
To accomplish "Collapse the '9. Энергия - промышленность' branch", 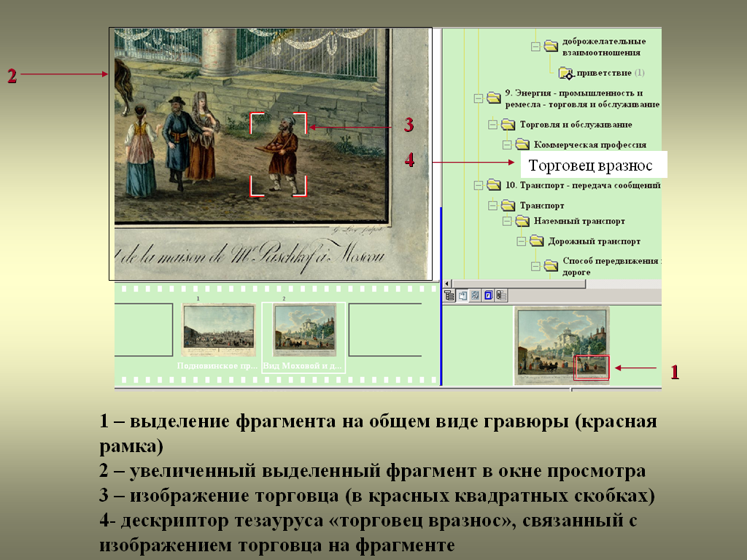I will pyautogui.click(x=479, y=98).
